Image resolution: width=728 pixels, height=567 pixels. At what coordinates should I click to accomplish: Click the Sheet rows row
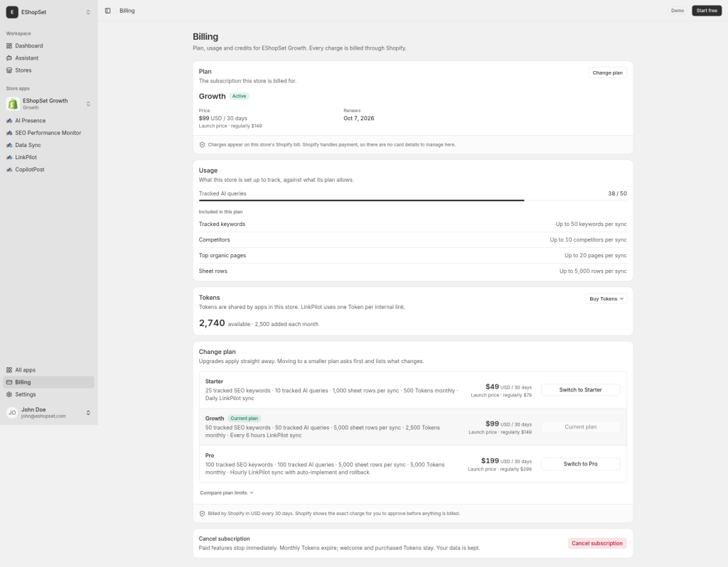point(413,271)
